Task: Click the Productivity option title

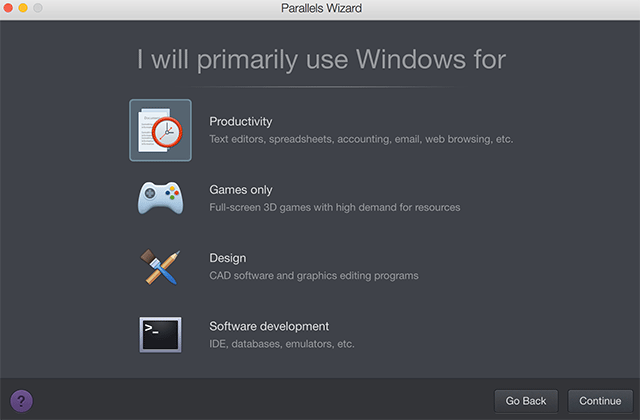Action: (x=241, y=122)
